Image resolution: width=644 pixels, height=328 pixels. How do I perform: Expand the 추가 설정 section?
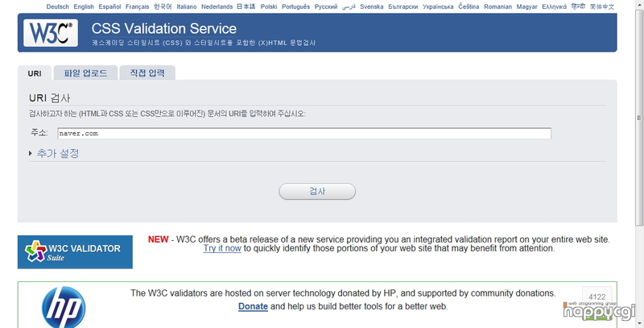click(57, 153)
